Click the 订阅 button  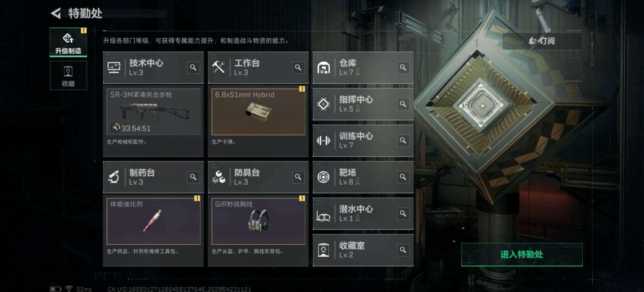(542, 41)
